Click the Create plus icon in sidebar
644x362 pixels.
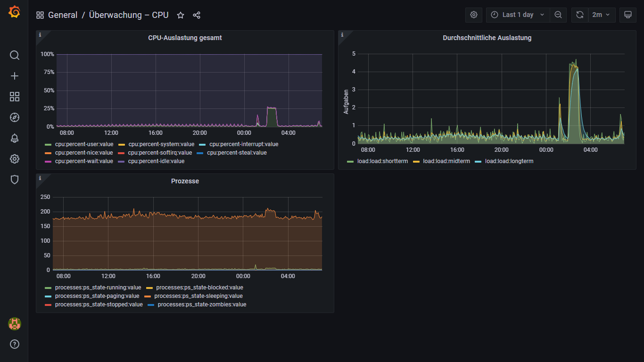[x=15, y=76]
